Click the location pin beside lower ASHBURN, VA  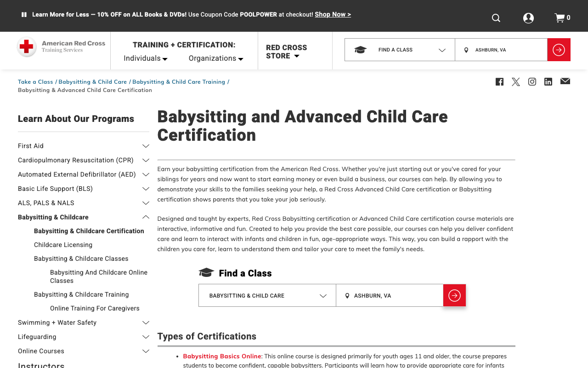pos(347,296)
